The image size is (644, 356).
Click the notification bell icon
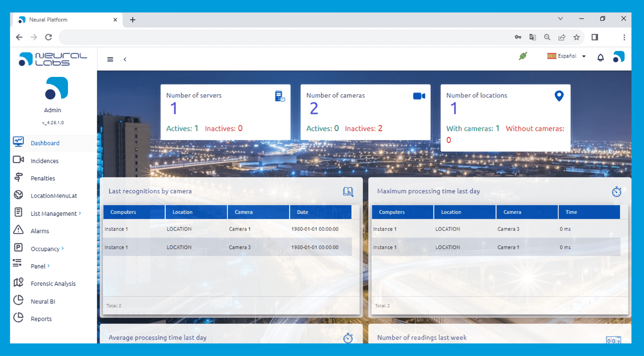pos(600,58)
